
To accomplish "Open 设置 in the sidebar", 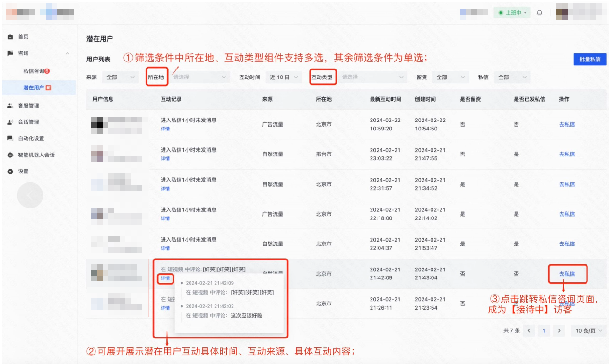I will tap(23, 172).
